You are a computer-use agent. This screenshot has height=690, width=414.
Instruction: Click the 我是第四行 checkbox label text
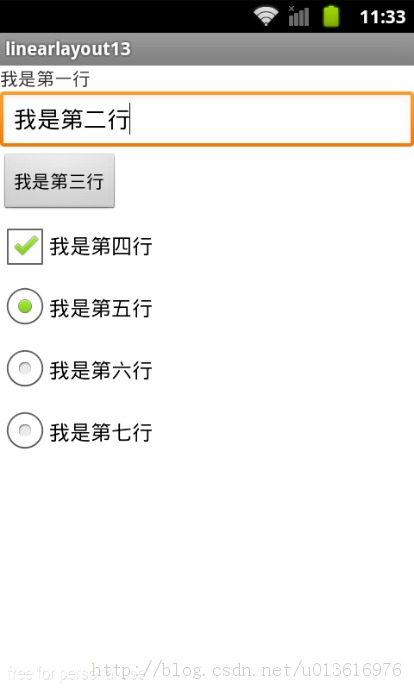[101, 246]
